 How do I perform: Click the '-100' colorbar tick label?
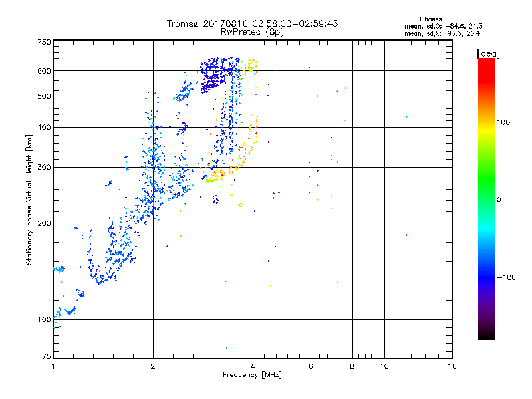point(507,277)
